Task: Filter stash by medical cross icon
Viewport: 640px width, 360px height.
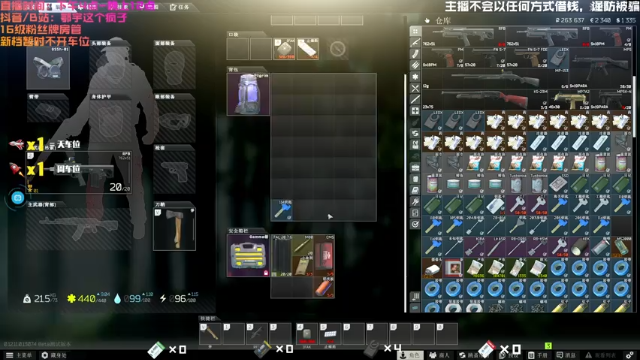Action: coord(415,111)
